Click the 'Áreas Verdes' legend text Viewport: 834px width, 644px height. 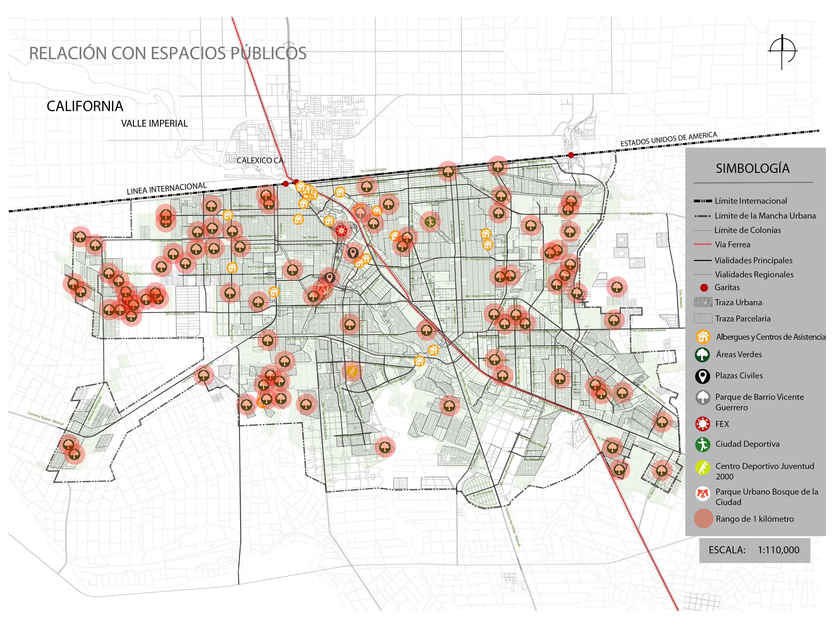(739, 354)
